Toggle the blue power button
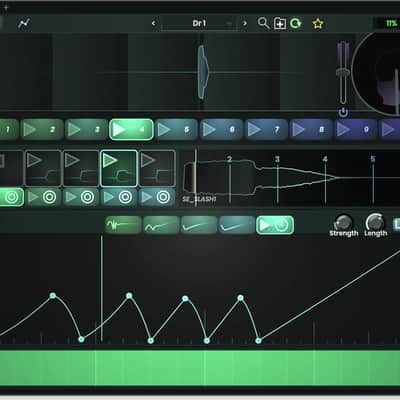The image size is (400, 400). 343,113
